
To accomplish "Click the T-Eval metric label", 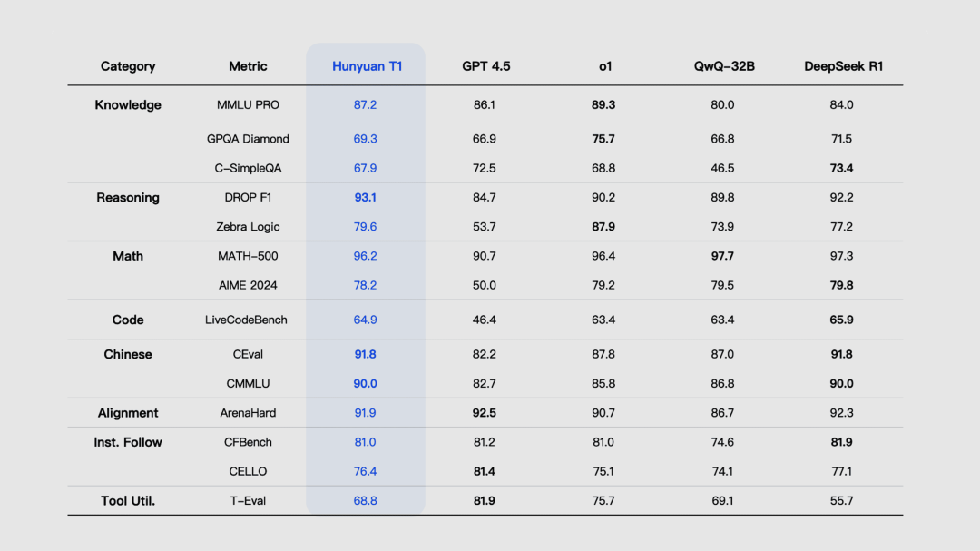I will [x=248, y=501].
